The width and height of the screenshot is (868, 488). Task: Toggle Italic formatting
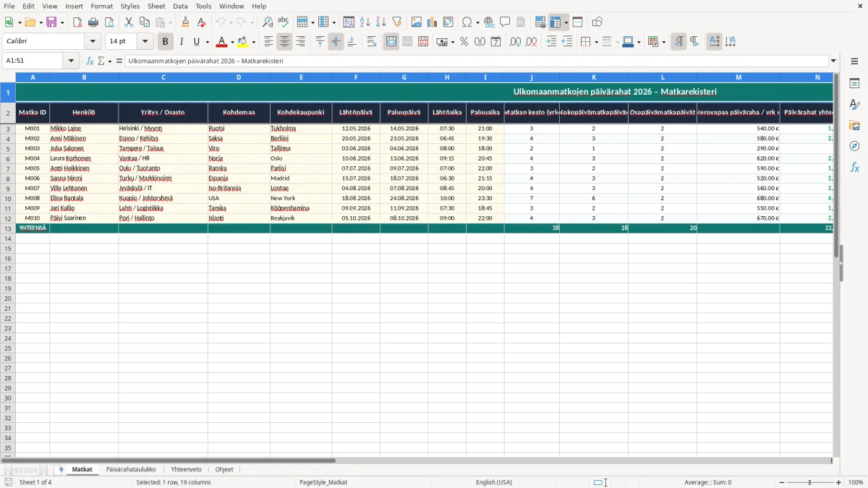182,42
